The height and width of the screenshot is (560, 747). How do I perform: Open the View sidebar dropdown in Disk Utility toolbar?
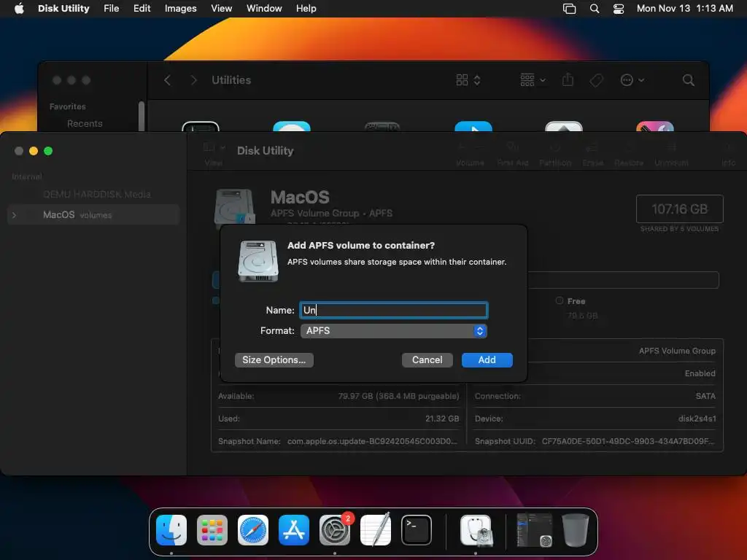pos(214,147)
